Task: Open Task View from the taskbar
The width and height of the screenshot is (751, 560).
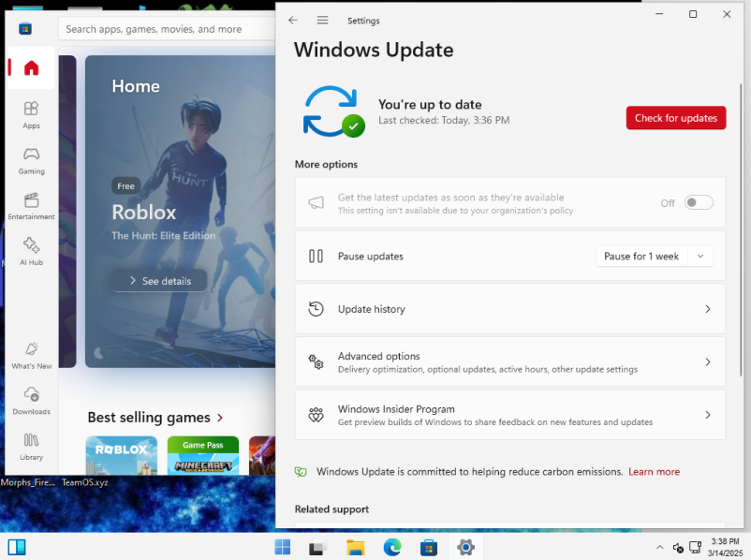Action: tap(317, 547)
